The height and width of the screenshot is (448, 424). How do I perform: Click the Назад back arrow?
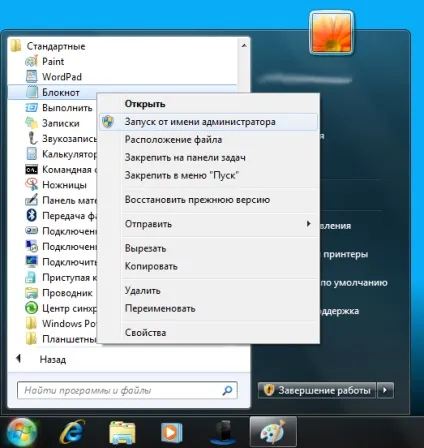pos(18,359)
